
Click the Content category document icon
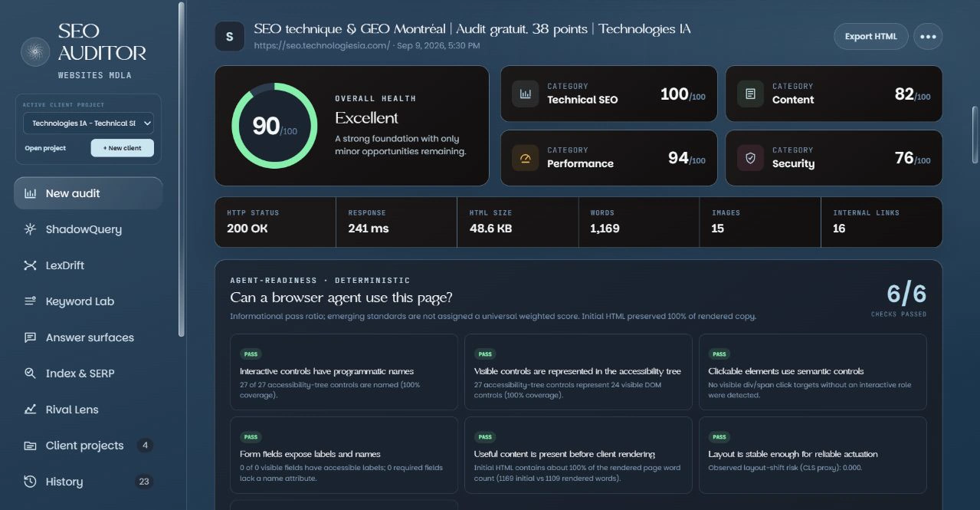(750, 94)
